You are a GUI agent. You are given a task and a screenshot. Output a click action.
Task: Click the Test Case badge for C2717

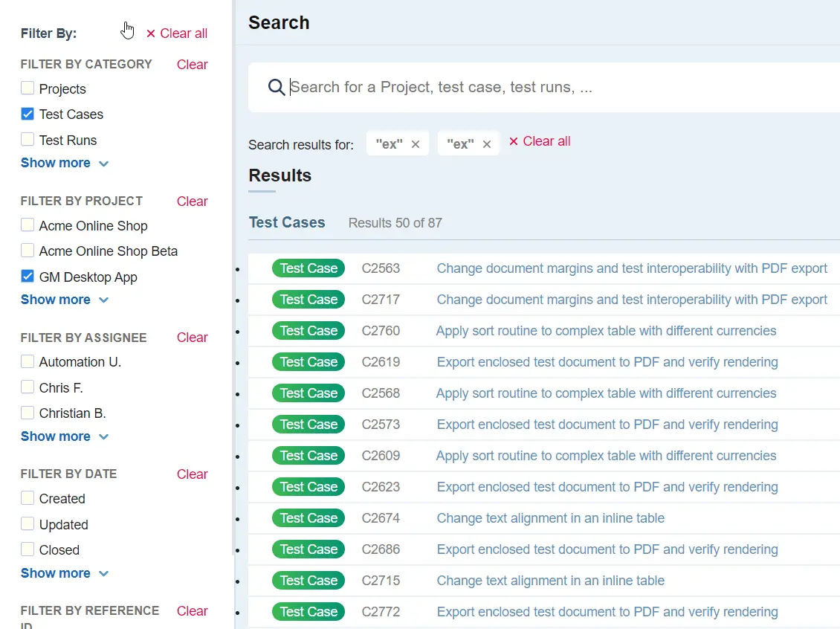(308, 300)
